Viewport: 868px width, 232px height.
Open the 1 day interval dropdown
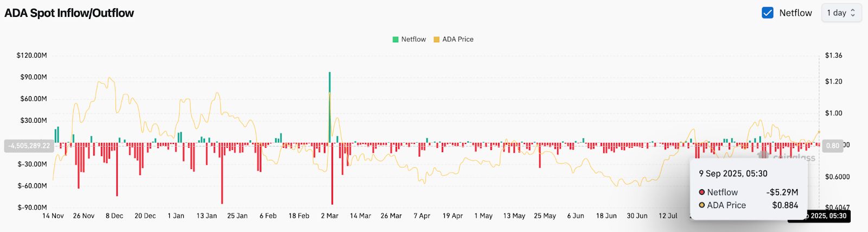click(x=841, y=12)
